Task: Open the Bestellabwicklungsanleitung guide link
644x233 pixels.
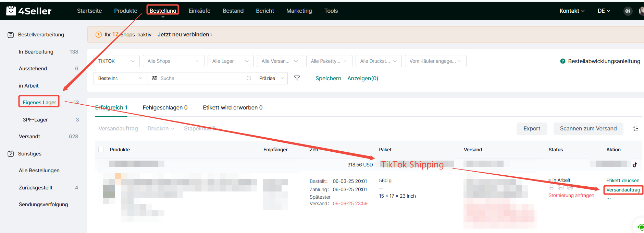Action: tap(604, 61)
